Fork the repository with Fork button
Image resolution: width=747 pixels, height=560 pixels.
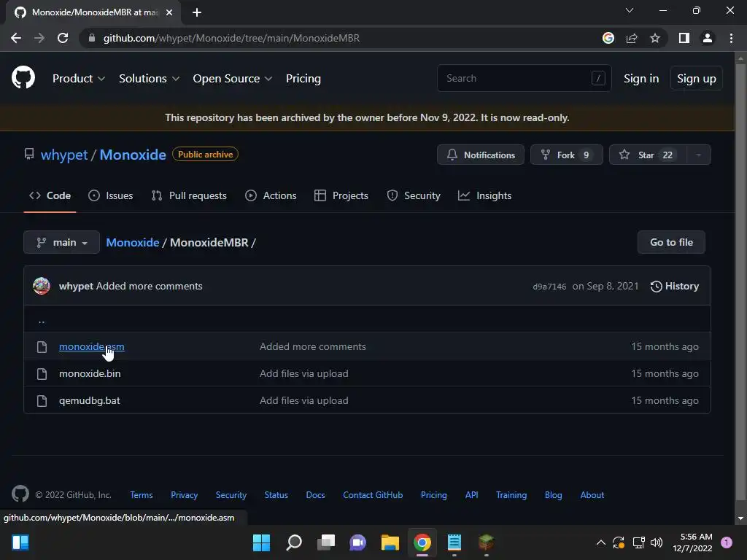(566, 155)
